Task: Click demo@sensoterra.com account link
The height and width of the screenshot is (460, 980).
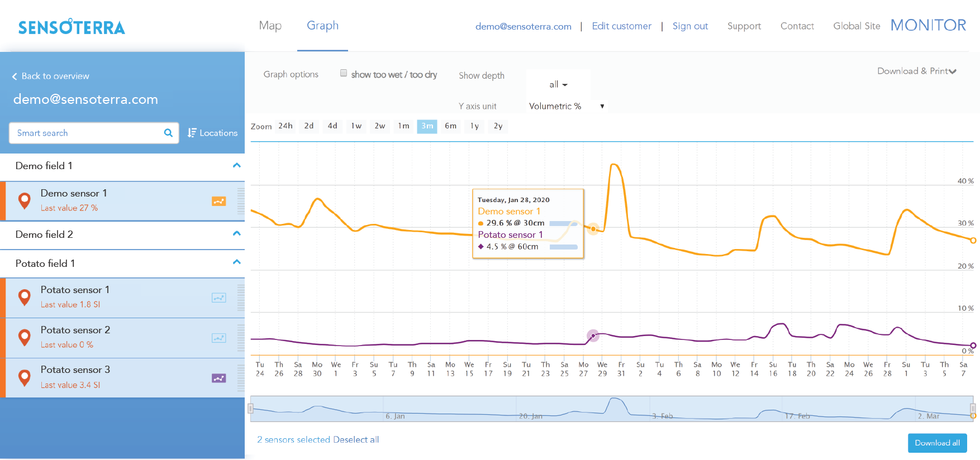Action: click(x=524, y=26)
